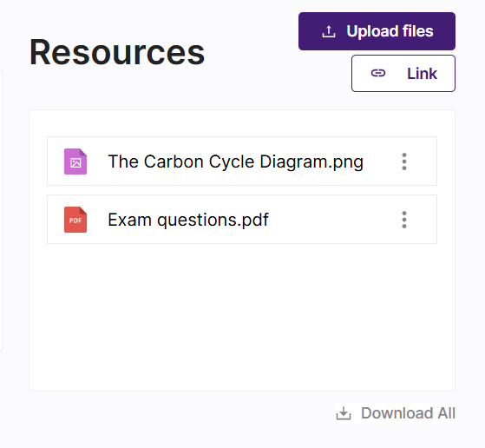The height and width of the screenshot is (448, 485).
Task: Click the partially visible left panel edge
Action: click(x=1, y=210)
